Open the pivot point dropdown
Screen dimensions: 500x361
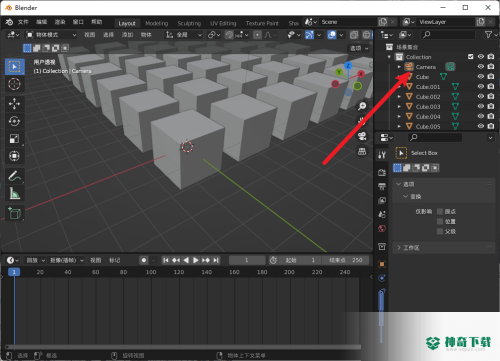point(214,35)
